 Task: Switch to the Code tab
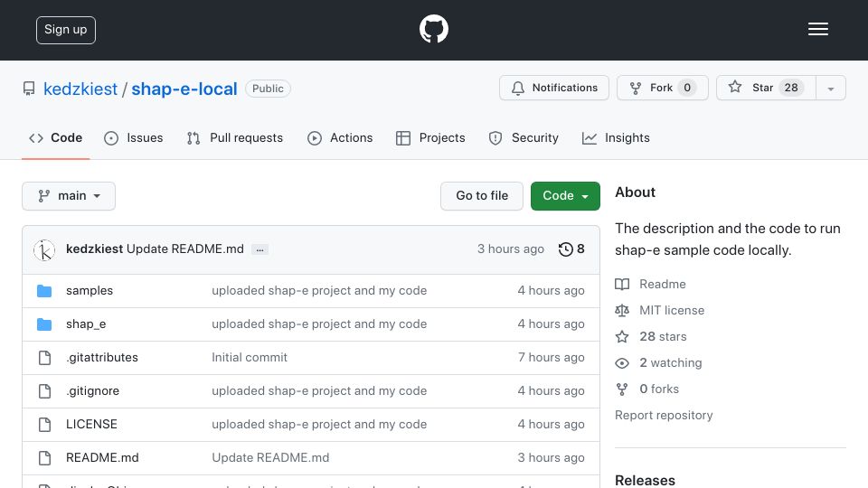[x=56, y=137]
